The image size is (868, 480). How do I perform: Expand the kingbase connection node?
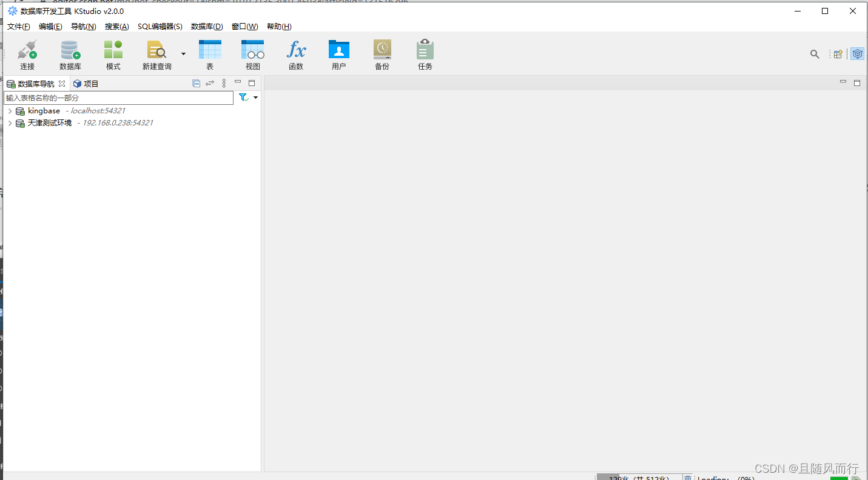[10, 111]
